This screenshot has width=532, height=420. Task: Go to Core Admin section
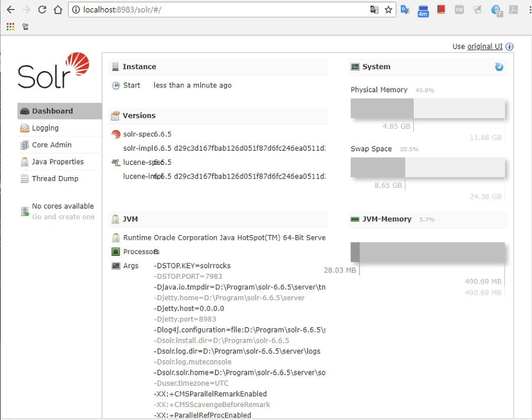pos(51,145)
